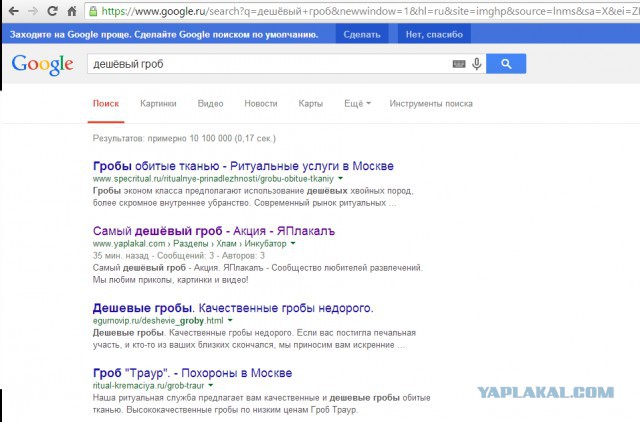
Task: Start voice search with microphone icon
Action: click(476, 64)
